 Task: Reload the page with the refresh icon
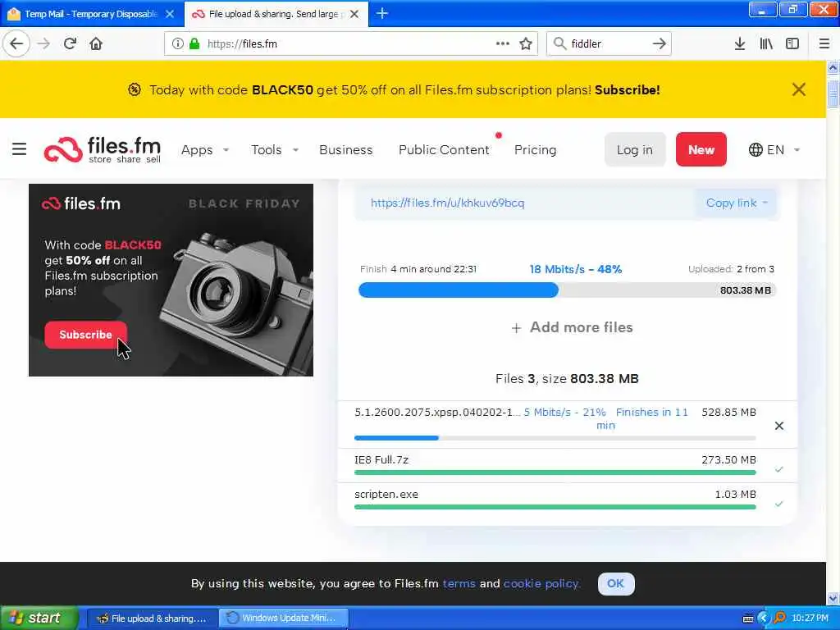coord(70,44)
